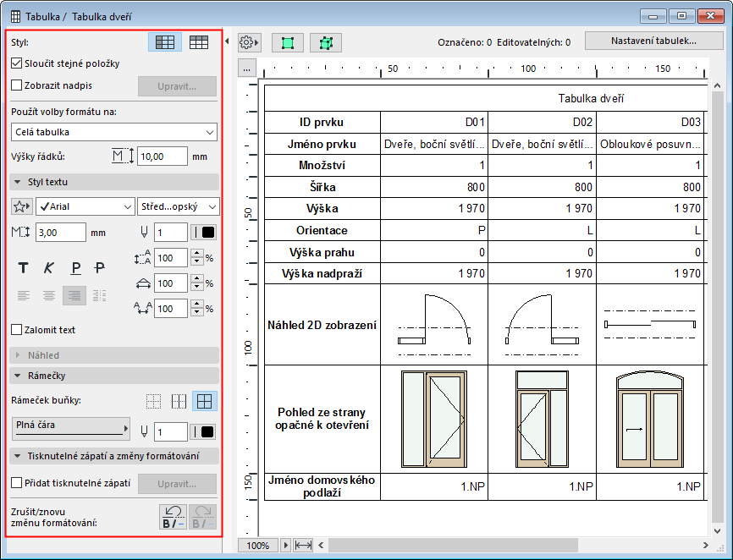
Task: Enable the Zobrazit nadpis checkbox
Action: point(17,85)
